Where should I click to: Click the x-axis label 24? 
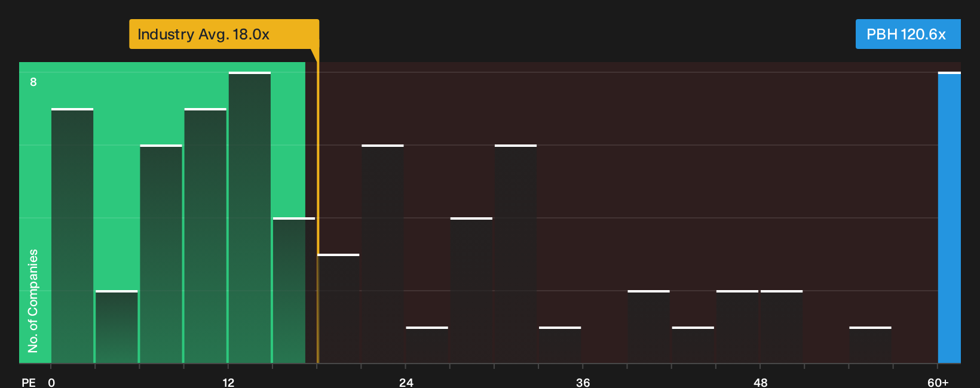pyautogui.click(x=406, y=383)
